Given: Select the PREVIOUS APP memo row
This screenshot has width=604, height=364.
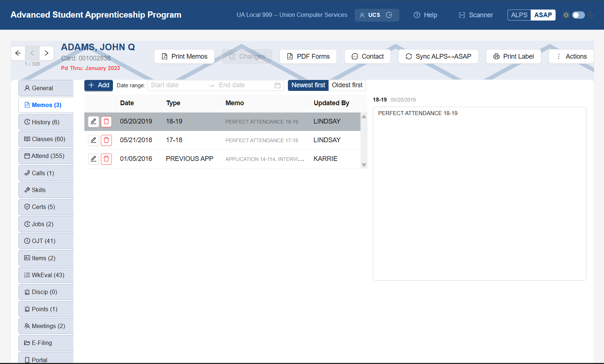Looking at the screenshot, I should (222, 159).
